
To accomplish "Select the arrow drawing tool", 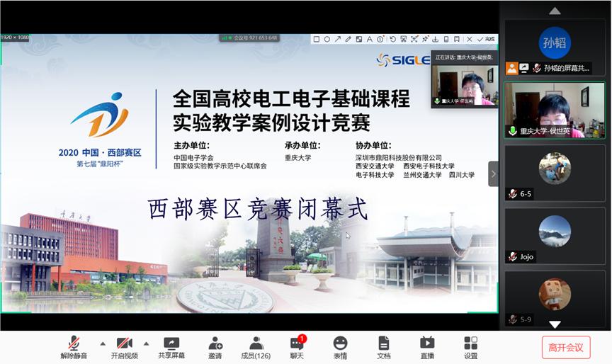I will click(338, 40).
